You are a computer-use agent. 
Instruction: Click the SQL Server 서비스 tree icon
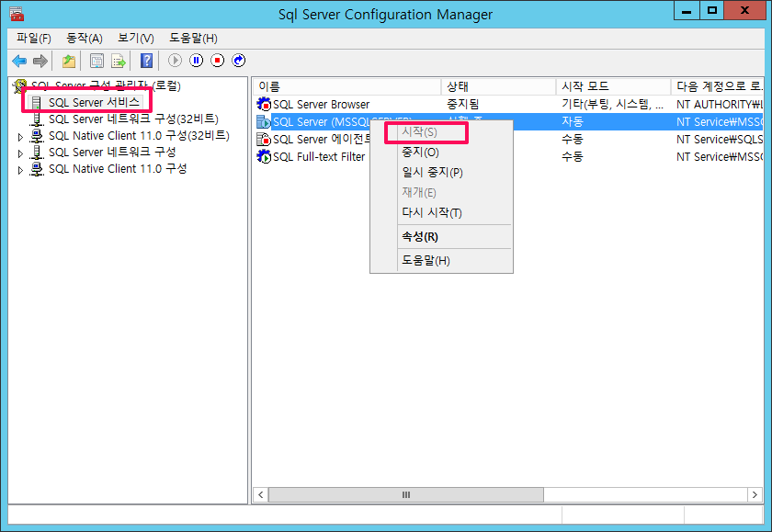point(37,103)
